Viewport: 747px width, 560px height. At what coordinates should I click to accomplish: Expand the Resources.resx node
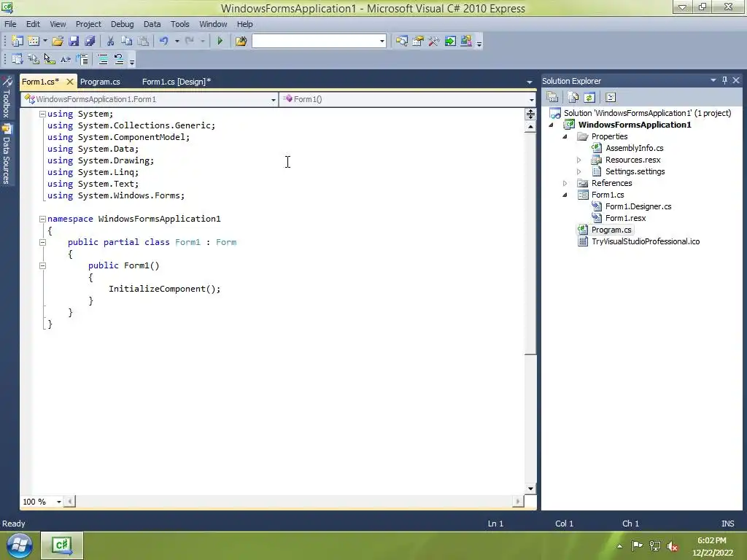[x=578, y=160]
